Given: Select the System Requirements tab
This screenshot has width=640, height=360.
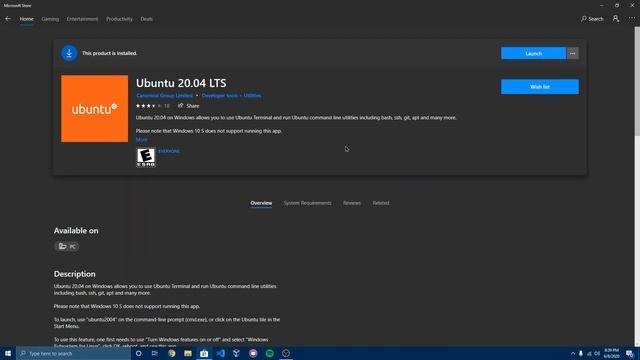Looking at the screenshot, I should (307, 203).
